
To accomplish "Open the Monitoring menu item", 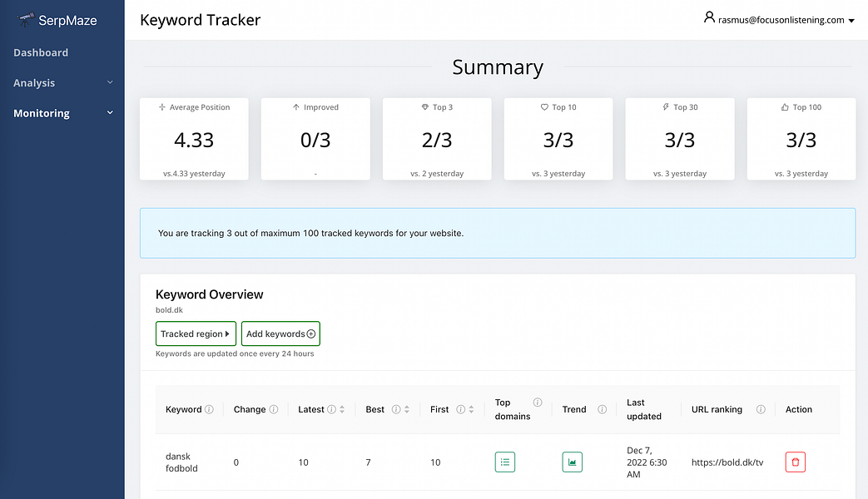I will pyautogui.click(x=42, y=113).
